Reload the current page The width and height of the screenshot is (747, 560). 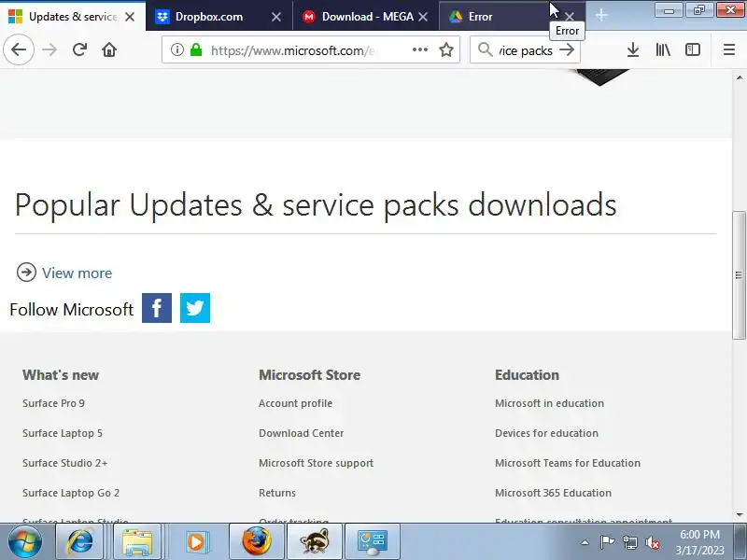(x=79, y=49)
